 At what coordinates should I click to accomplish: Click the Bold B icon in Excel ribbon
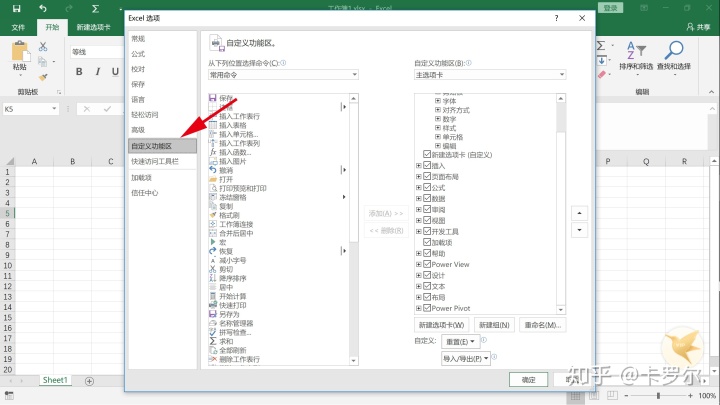tap(79, 72)
